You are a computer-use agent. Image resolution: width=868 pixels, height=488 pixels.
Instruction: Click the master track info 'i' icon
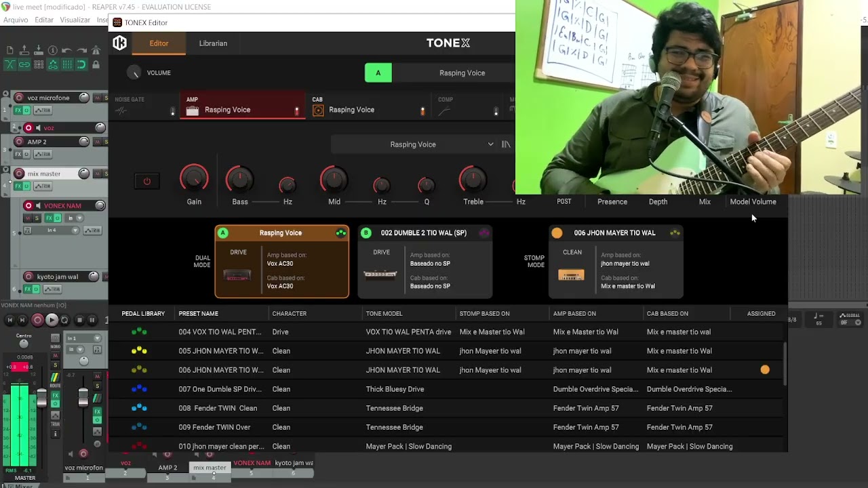tap(55, 434)
